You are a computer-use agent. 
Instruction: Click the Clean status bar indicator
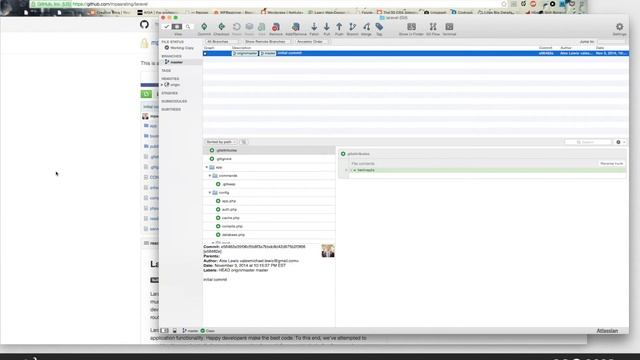pos(208,331)
